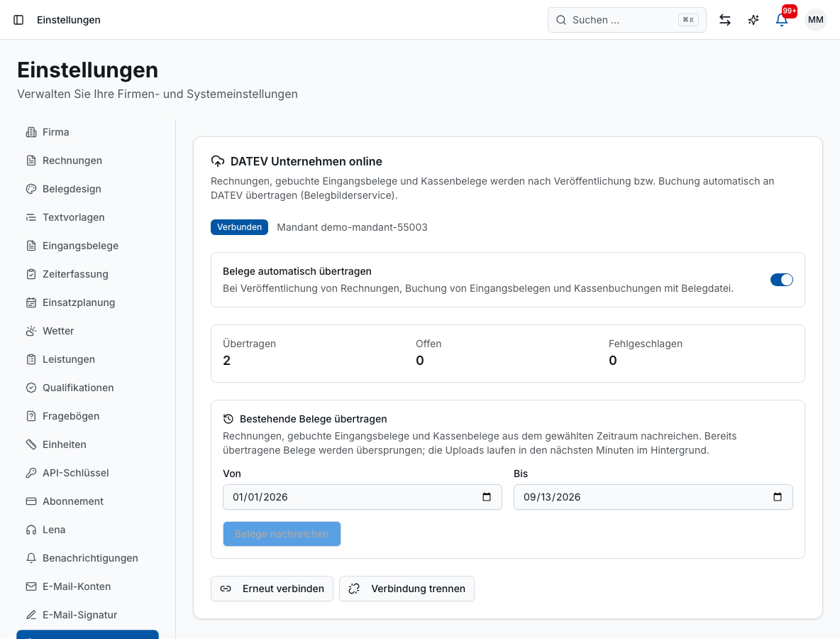The image size is (840, 639).
Task: Focus the Suchen search field
Action: [x=626, y=20]
